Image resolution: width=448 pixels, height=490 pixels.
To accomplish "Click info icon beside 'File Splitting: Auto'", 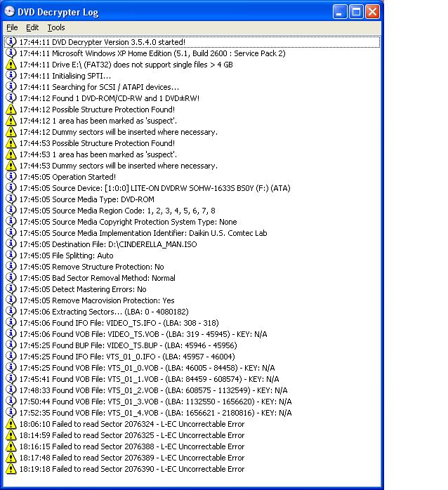I will 11,256.
